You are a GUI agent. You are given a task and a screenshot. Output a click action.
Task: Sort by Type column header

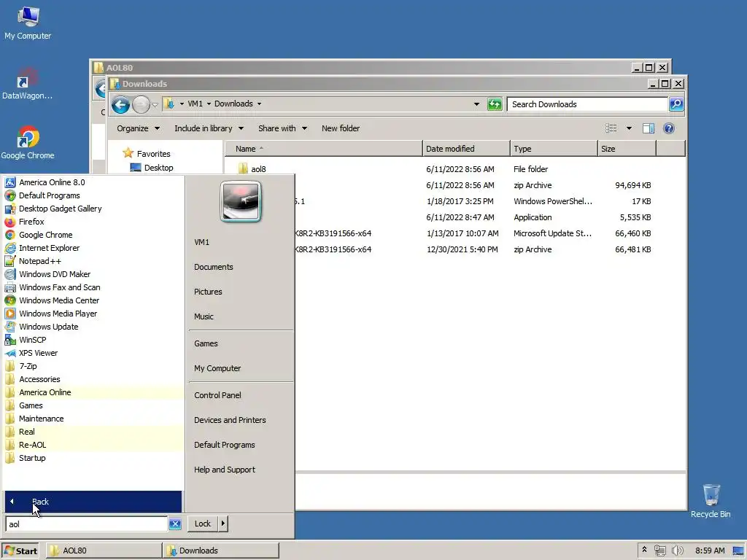click(554, 149)
